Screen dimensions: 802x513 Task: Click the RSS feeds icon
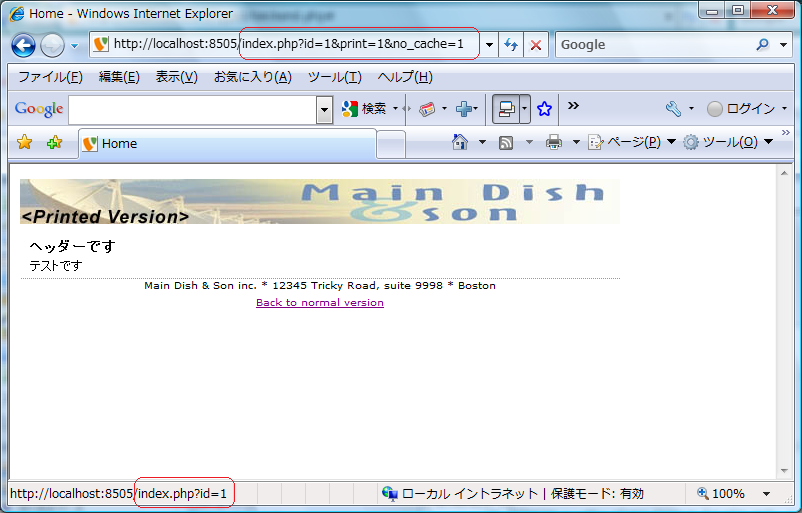506,142
